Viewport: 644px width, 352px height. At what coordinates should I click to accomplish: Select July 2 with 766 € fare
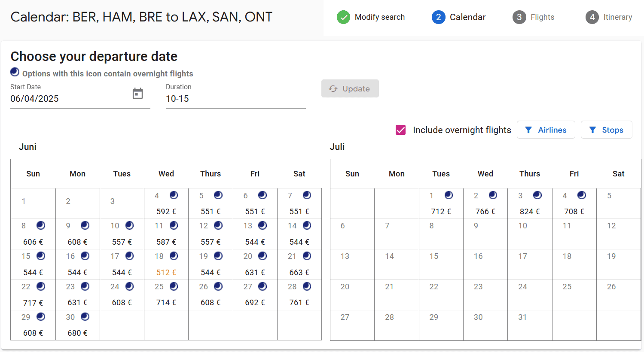click(485, 211)
